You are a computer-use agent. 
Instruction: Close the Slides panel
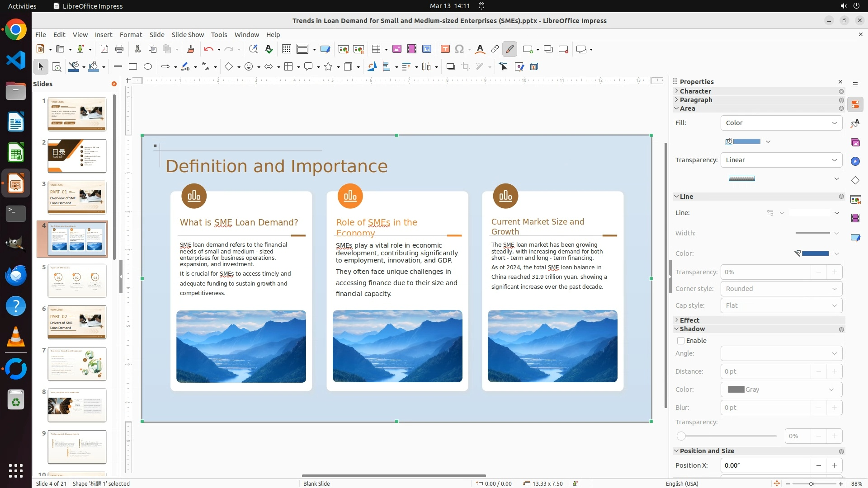[x=114, y=84]
